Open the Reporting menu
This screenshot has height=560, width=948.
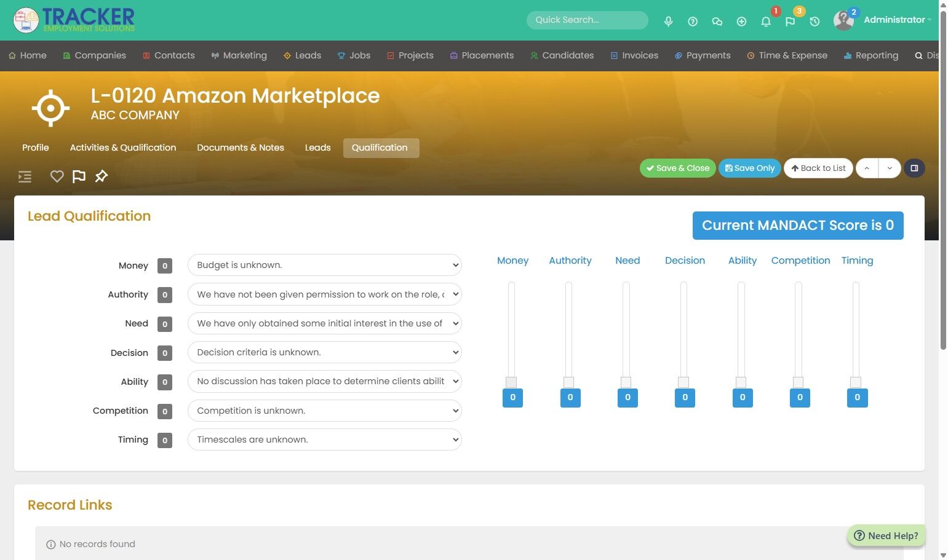[871, 55]
